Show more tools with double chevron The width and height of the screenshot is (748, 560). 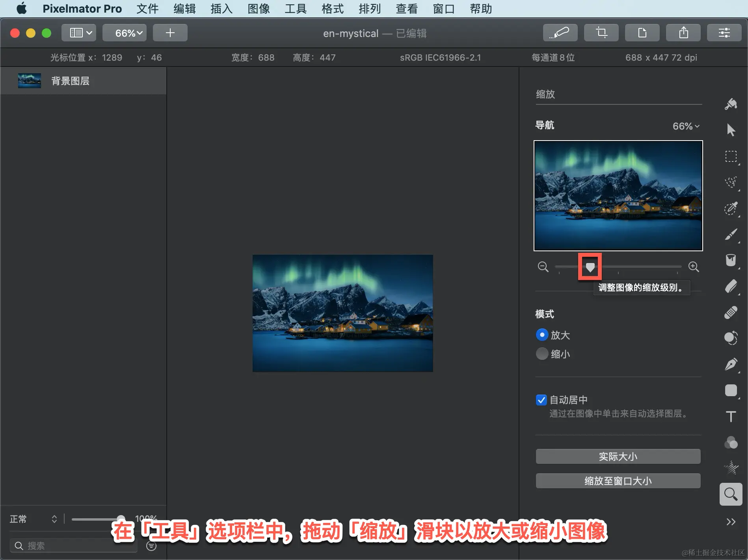point(731,522)
